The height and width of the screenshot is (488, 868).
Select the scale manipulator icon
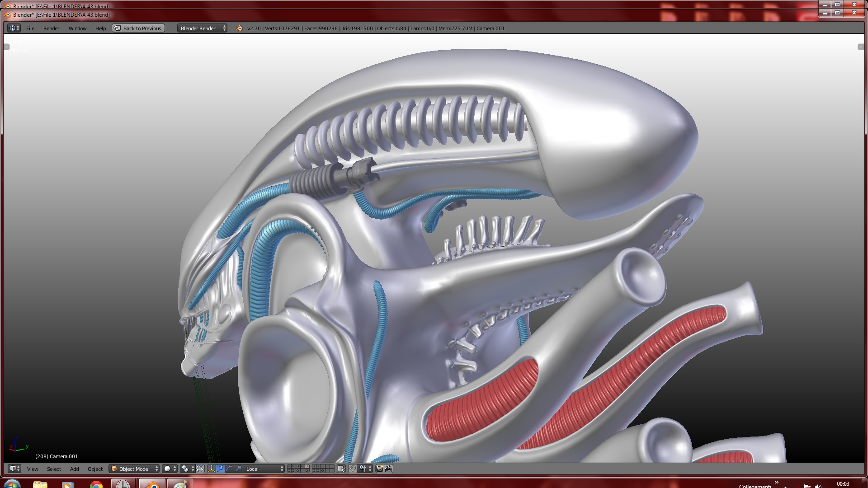click(238, 469)
